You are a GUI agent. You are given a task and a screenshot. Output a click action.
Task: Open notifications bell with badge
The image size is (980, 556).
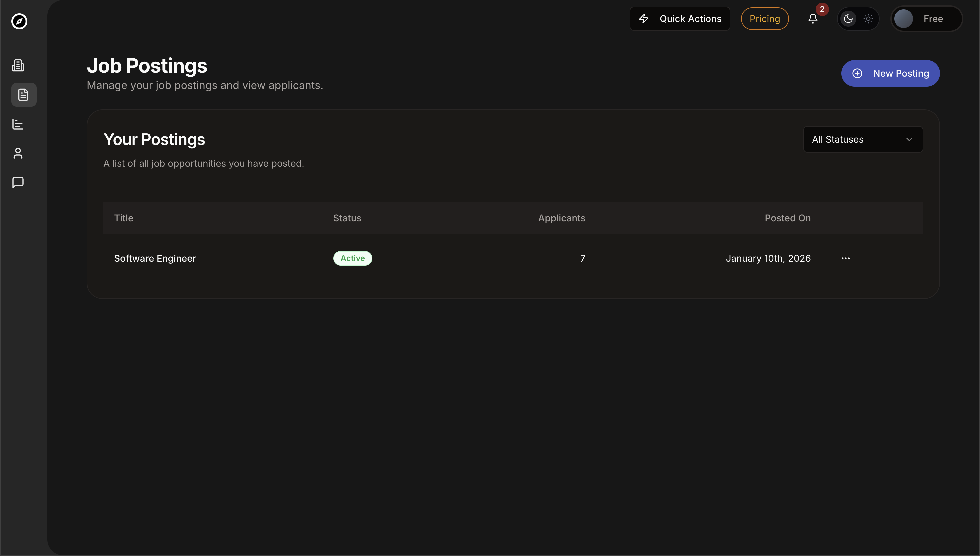tap(813, 19)
